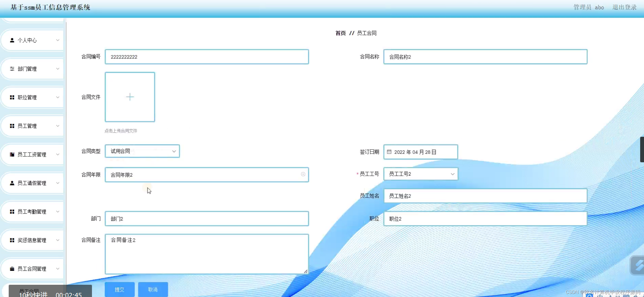The image size is (644, 297).
Task: Click the chart icon beside 员工工资管理
Action: pyautogui.click(x=12, y=155)
